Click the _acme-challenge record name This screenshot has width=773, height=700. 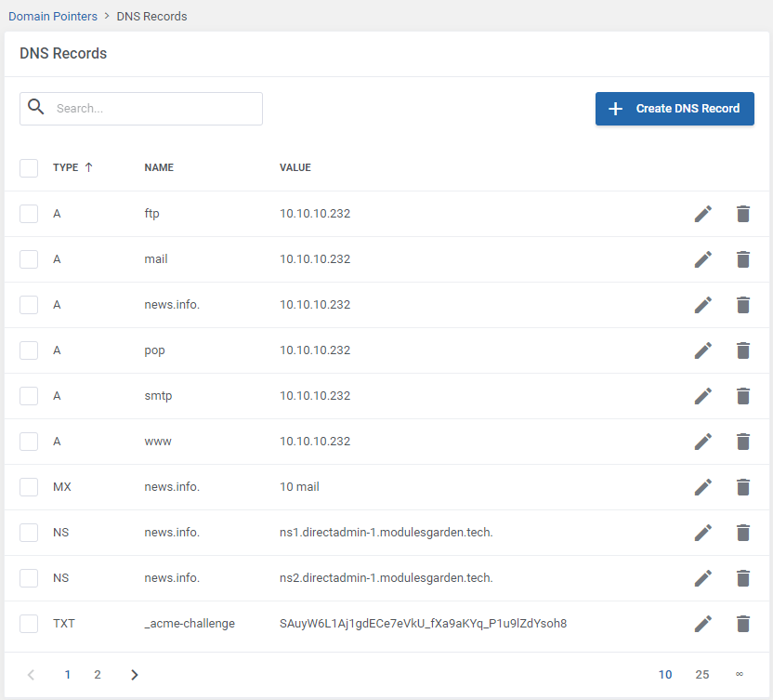[190, 624]
